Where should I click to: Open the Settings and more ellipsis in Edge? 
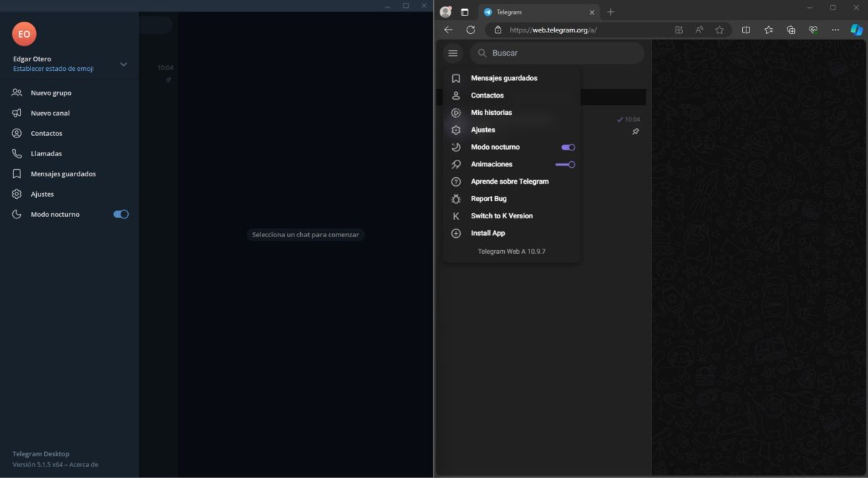click(x=835, y=30)
